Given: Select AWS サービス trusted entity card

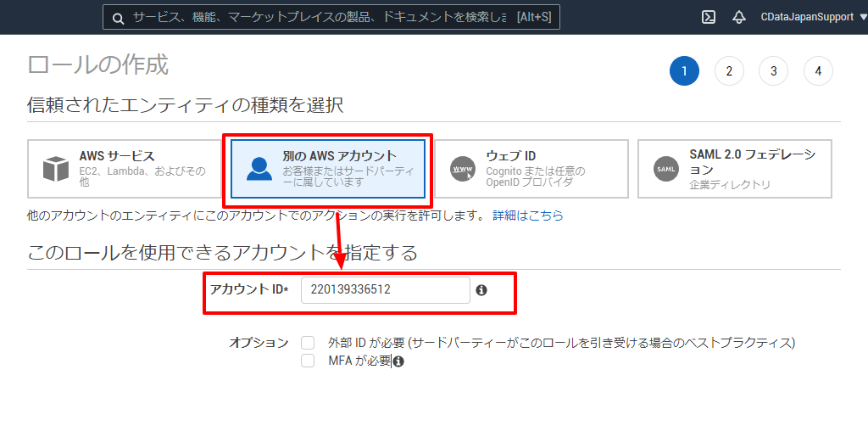Looking at the screenshot, I should tap(125, 169).
